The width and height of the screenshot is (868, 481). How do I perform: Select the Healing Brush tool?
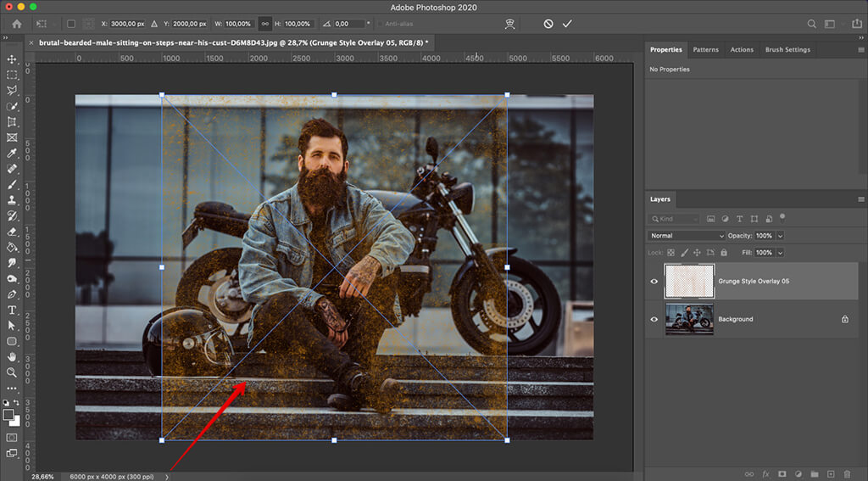[12, 169]
